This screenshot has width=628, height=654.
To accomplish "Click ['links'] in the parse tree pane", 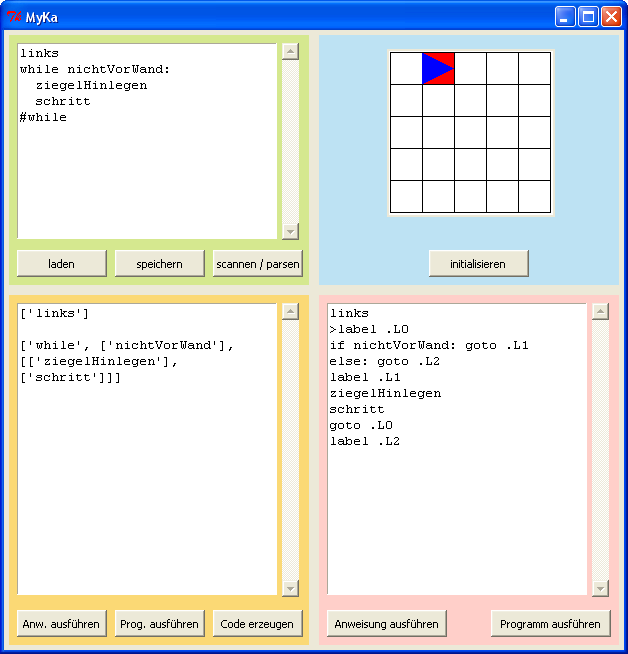I will pos(55,313).
